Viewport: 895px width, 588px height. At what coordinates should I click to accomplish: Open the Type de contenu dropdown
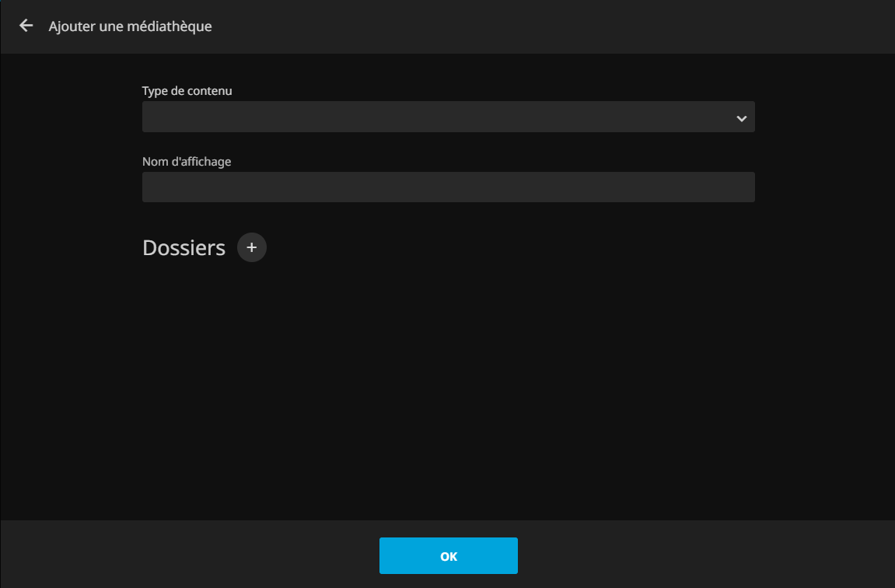[x=448, y=117]
